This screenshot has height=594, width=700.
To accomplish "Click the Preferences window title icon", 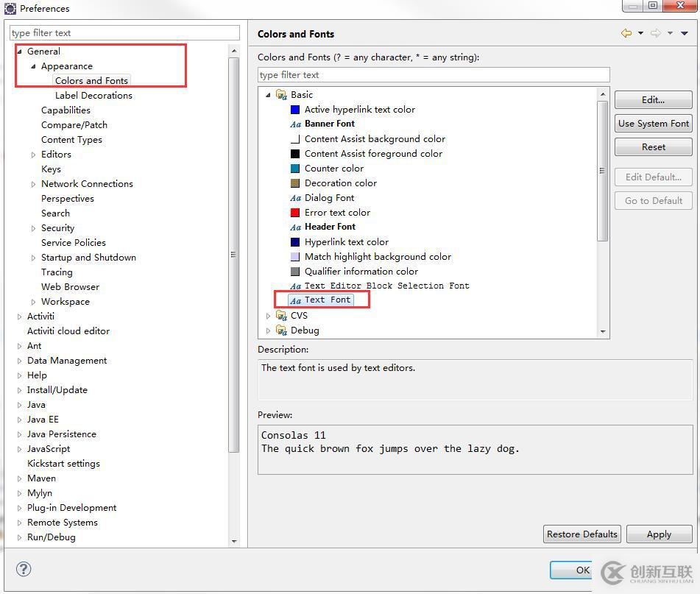I will pos(10,9).
